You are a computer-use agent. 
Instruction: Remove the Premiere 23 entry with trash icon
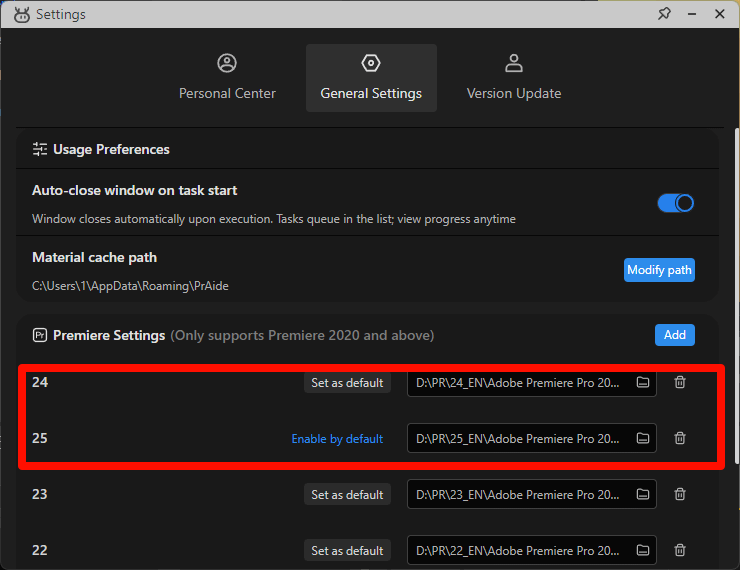click(x=680, y=495)
